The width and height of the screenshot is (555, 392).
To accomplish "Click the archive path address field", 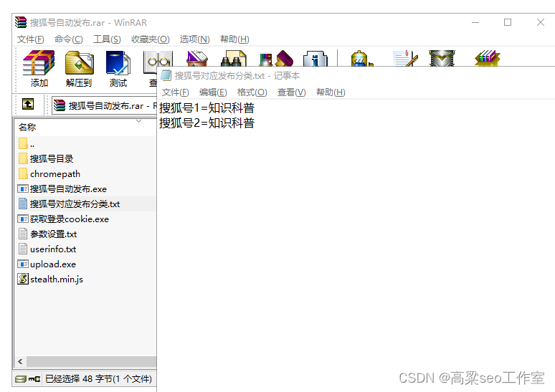I will 104,105.
